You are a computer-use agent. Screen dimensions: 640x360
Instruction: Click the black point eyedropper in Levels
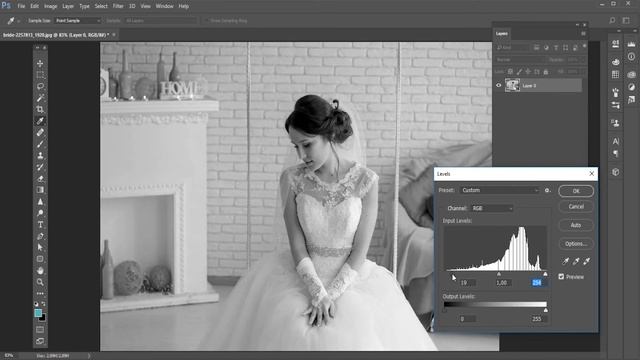pyautogui.click(x=565, y=261)
